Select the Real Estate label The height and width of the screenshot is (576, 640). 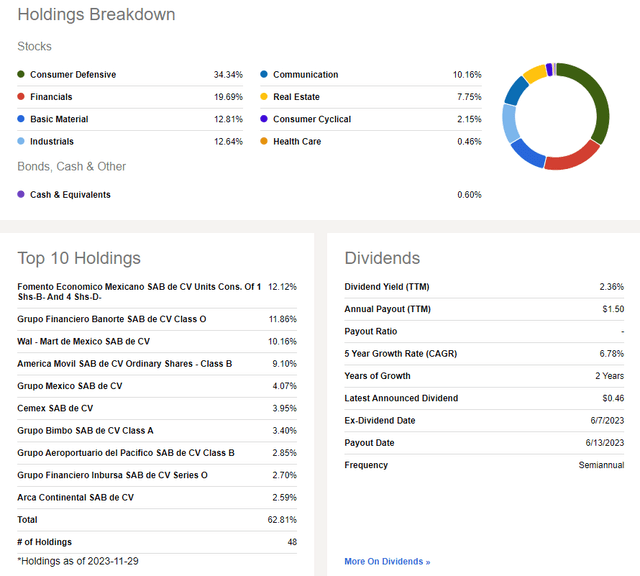pyautogui.click(x=296, y=97)
